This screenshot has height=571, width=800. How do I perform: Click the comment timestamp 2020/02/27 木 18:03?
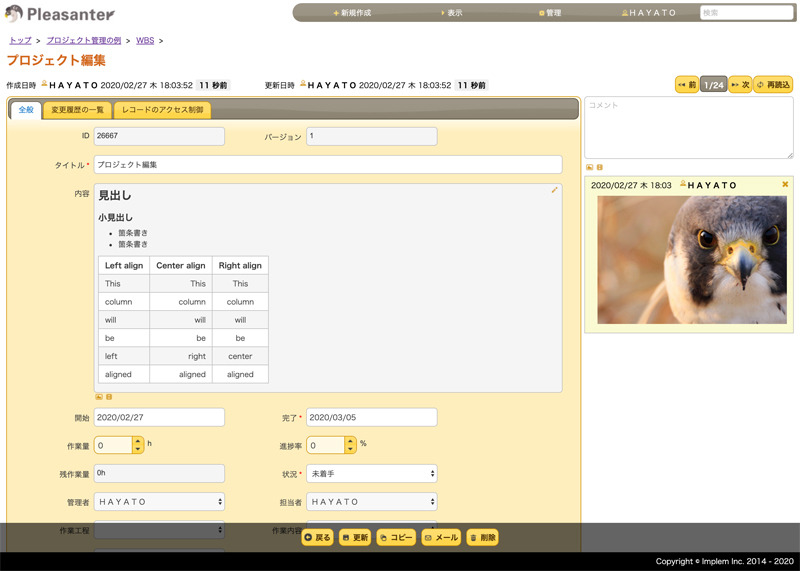pos(631,185)
